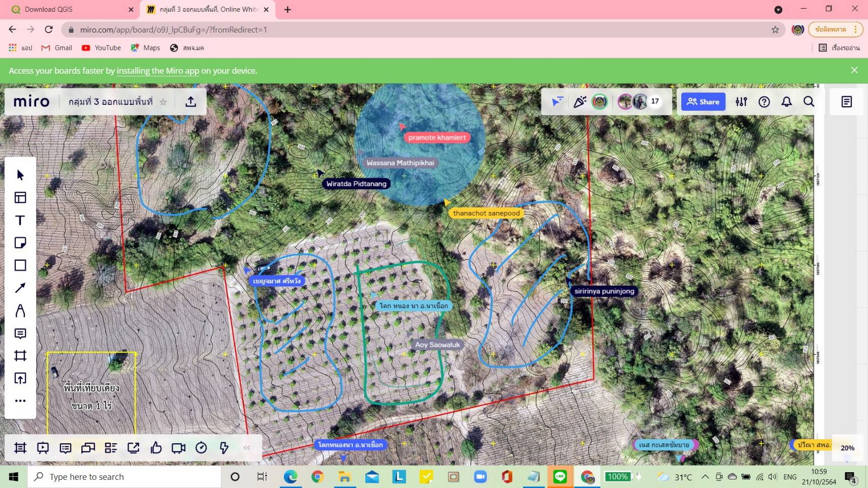
Task: Click the Share button
Action: point(703,102)
